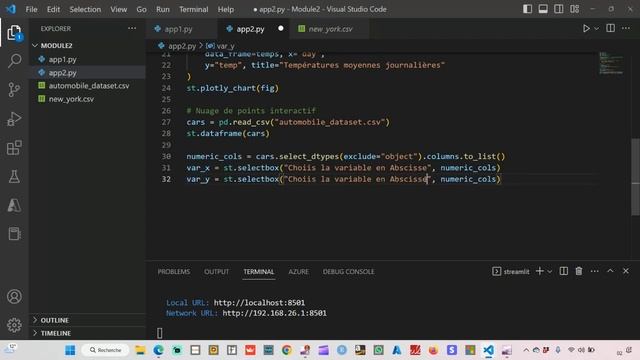
Task: Open the Help menu
Action: point(226,9)
